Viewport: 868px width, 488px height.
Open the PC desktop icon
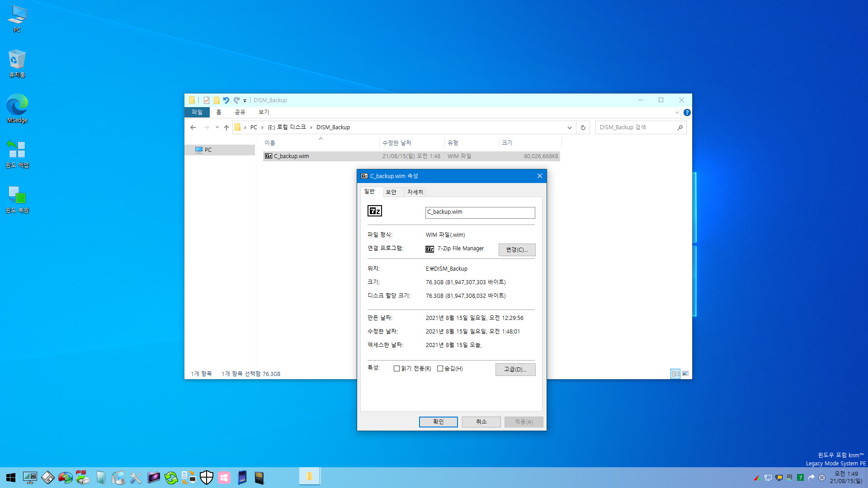pyautogui.click(x=17, y=19)
